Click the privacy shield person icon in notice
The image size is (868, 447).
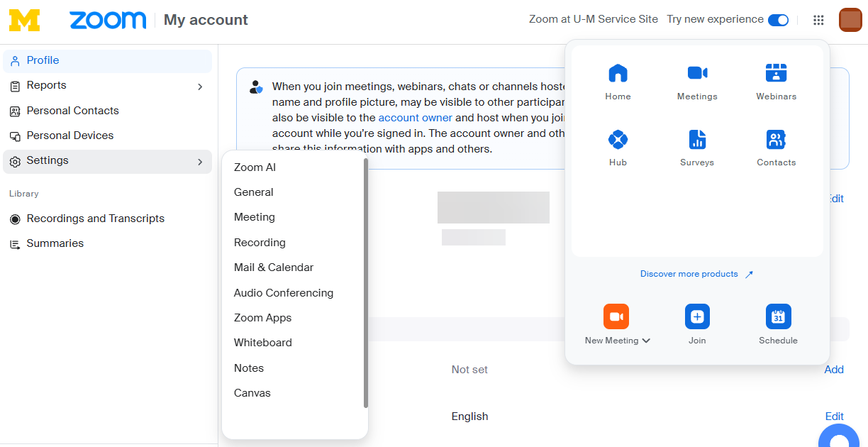[256, 87]
